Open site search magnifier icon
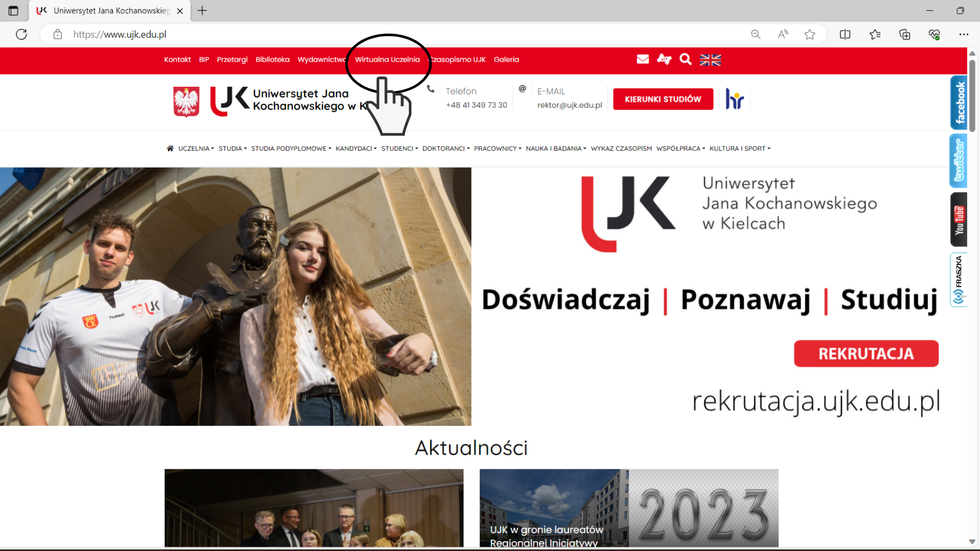The image size is (980, 551). pos(685,59)
